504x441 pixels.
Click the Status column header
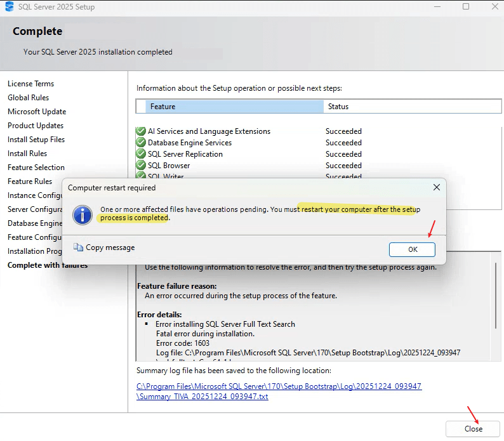(x=412, y=107)
